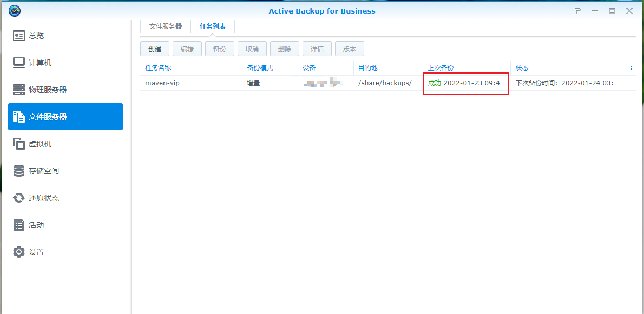
Task: Click the 创建 button
Action: point(155,49)
